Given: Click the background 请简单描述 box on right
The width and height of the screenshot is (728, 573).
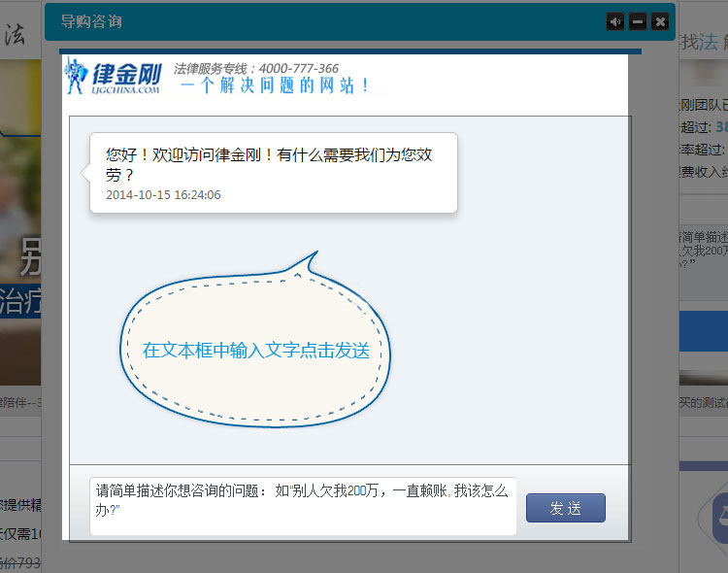Looking at the screenshot, I should 703,250.
